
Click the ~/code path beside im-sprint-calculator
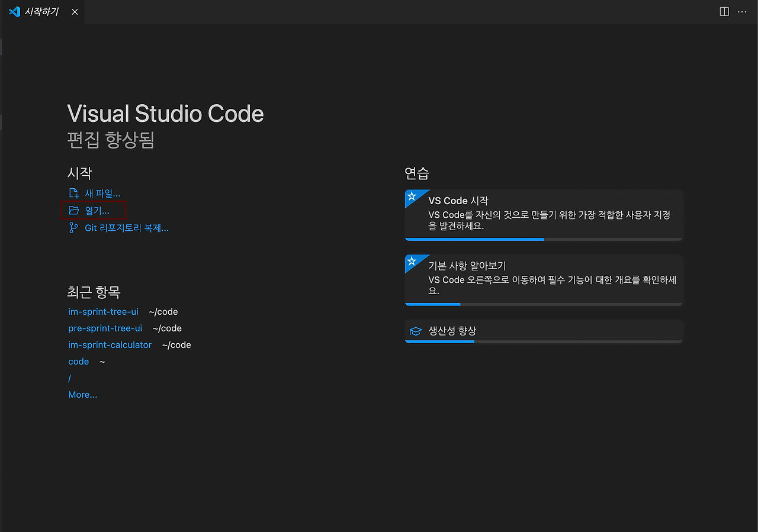pyautogui.click(x=176, y=345)
